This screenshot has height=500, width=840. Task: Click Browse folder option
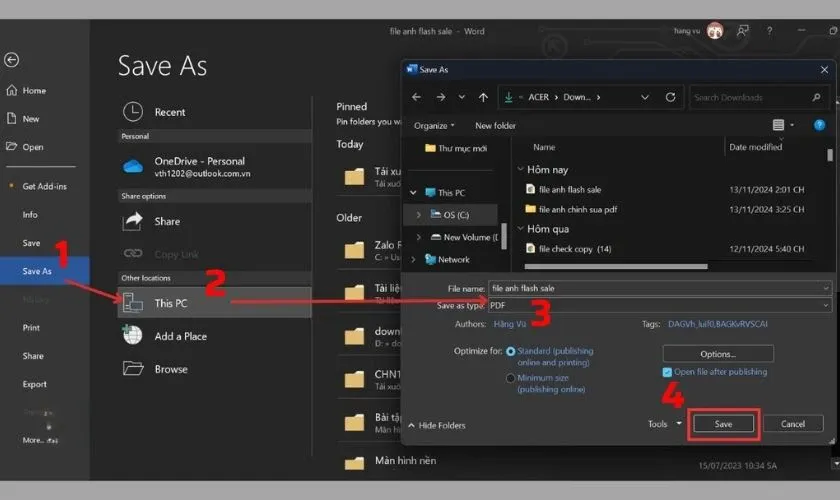click(214, 369)
